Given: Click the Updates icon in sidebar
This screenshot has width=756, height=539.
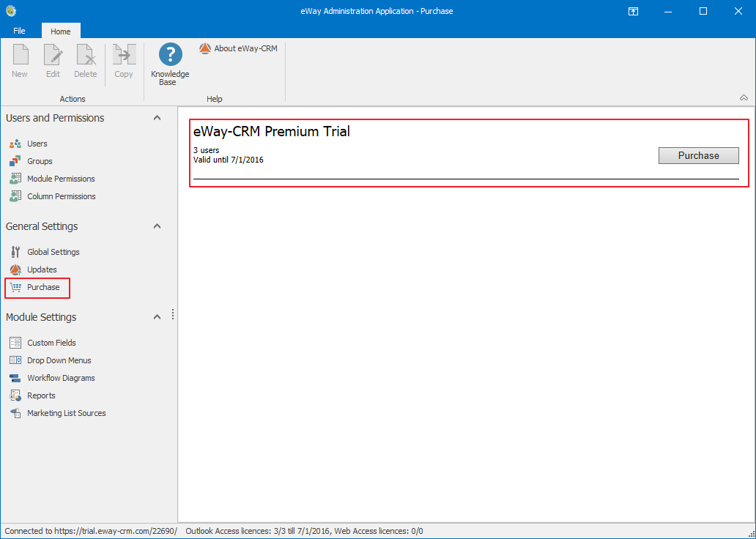Looking at the screenshot, I should tap(15, 269).
